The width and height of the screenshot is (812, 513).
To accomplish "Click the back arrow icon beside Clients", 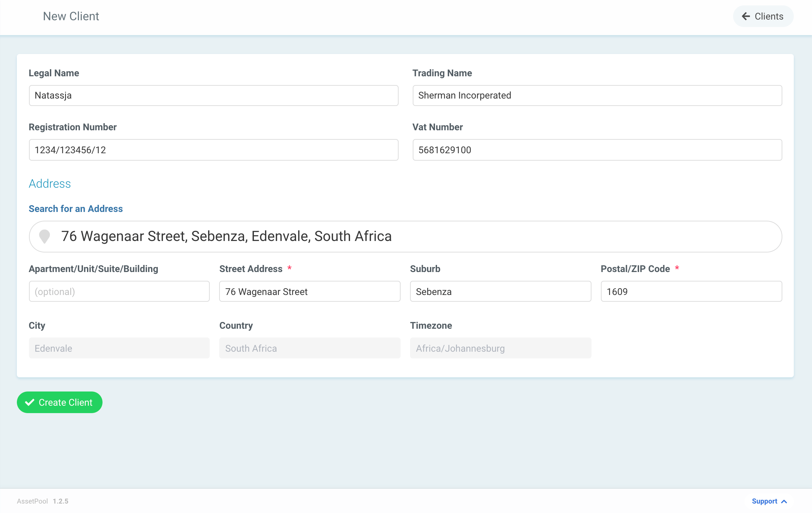I will point(746,16).
